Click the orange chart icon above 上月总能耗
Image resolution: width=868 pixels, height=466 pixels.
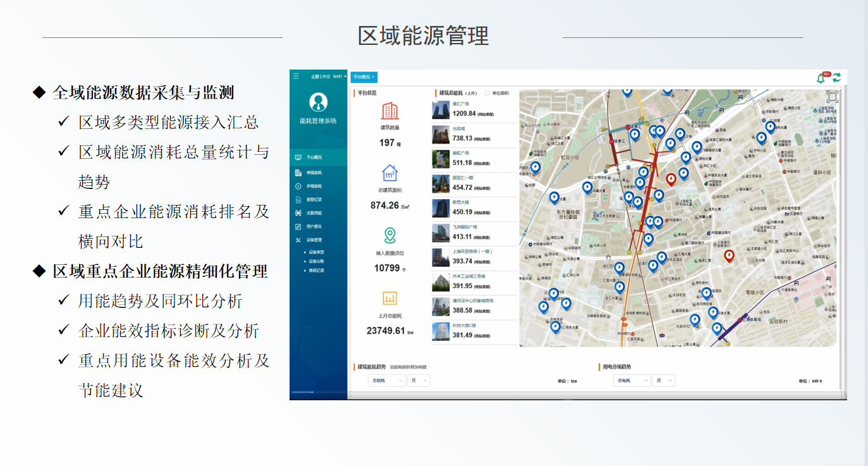click(x=390, y=298)
